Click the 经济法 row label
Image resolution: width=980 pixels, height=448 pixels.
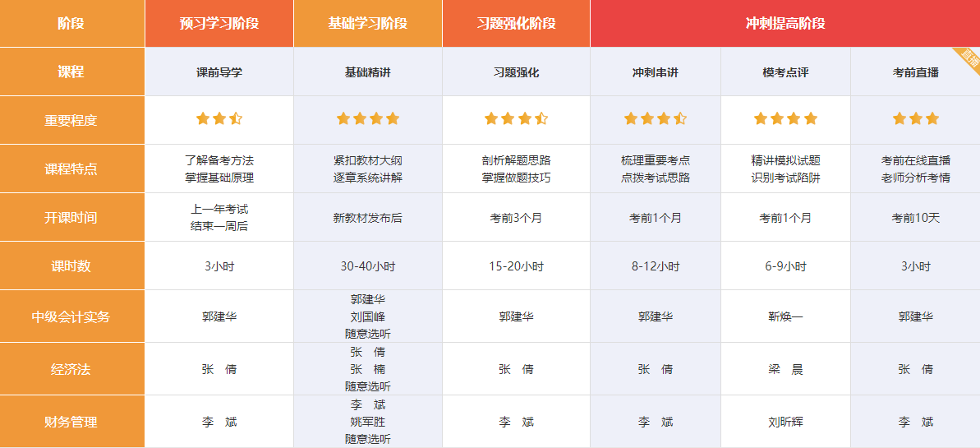(x=71, y=369)
